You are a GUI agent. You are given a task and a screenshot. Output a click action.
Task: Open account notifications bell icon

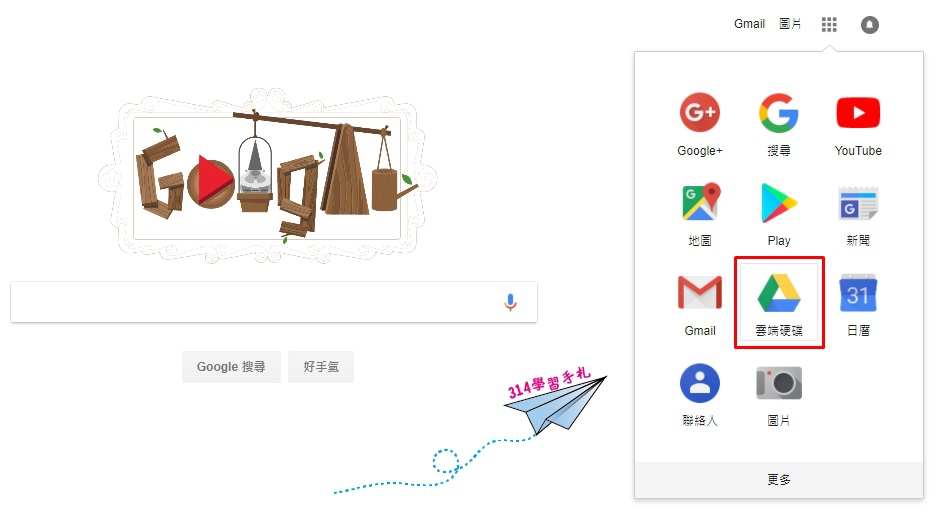870,24
